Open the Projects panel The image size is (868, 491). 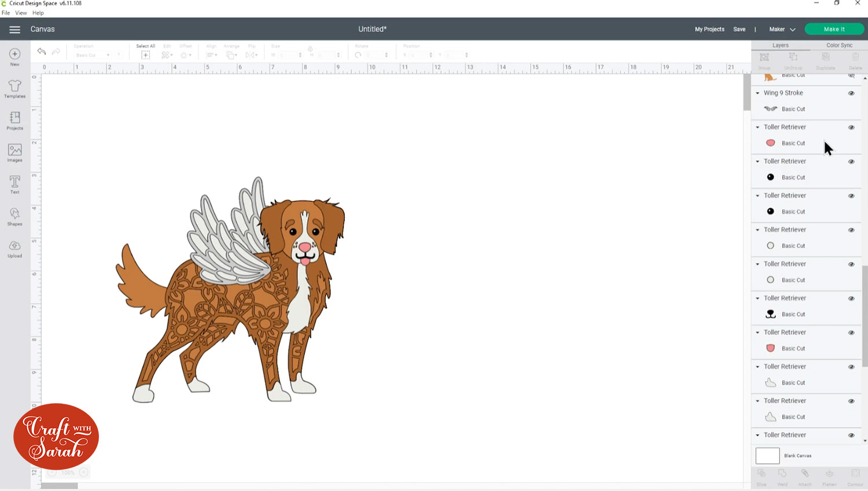15,120
